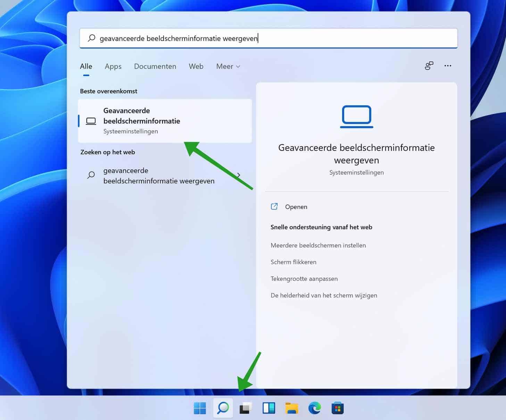Screen dimensions: 506x420
Task: Open the Widgets panel icon
Action: pyautogui.click(x=269, y=408)
